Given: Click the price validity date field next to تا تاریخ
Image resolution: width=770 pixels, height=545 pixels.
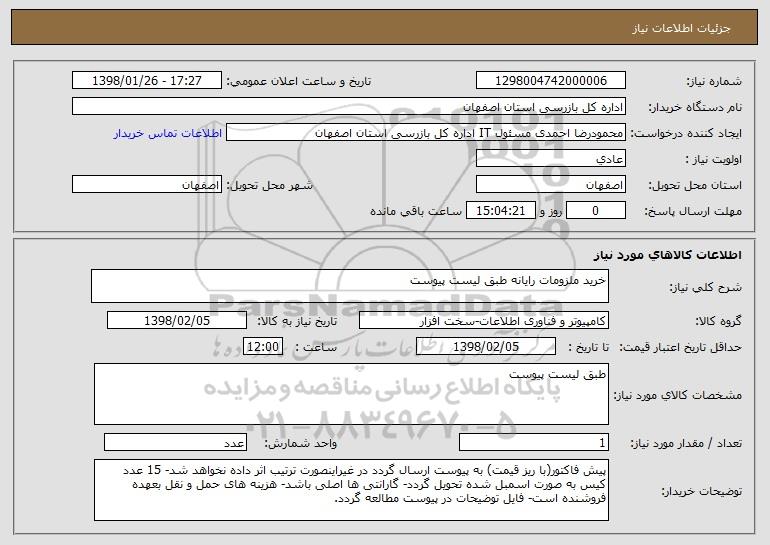Looking at the screenshot, I should (x=486, y=347).
